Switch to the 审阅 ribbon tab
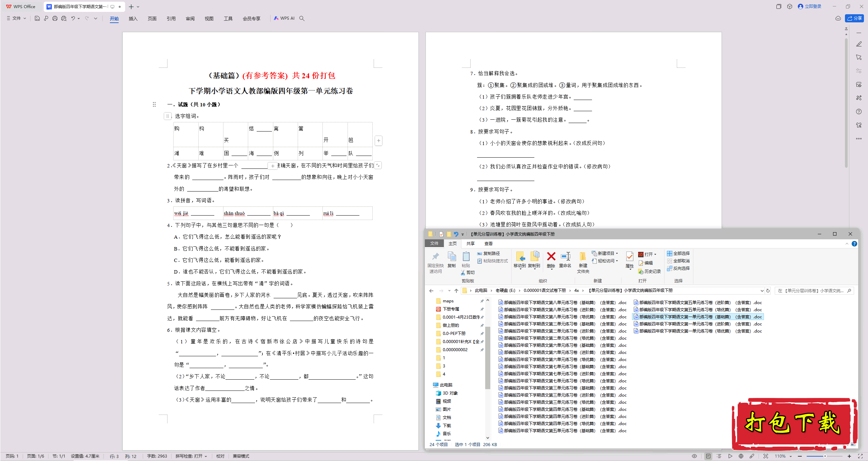Image resolution: width=868 pixels, height=461 pixels. 190,19
